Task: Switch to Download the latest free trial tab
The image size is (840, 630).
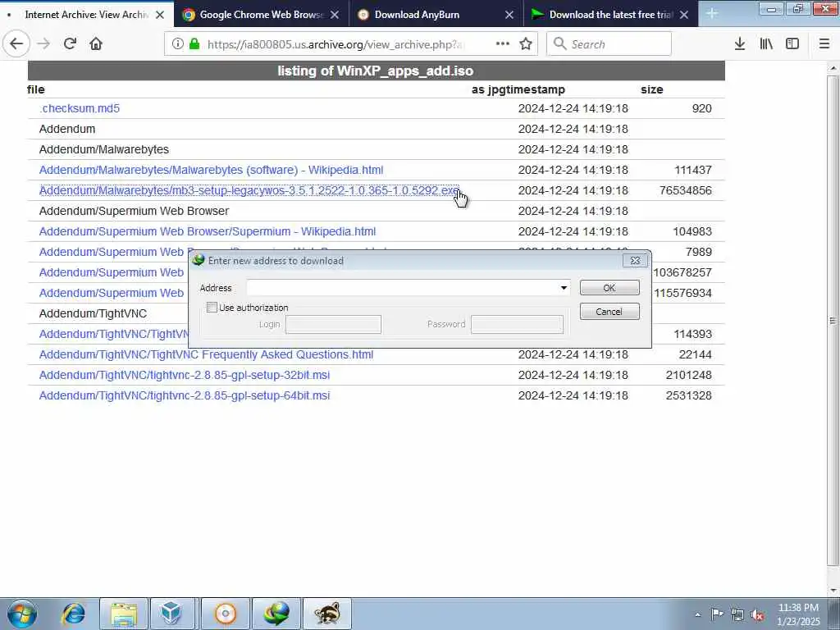Action: [x=610, y=15]
